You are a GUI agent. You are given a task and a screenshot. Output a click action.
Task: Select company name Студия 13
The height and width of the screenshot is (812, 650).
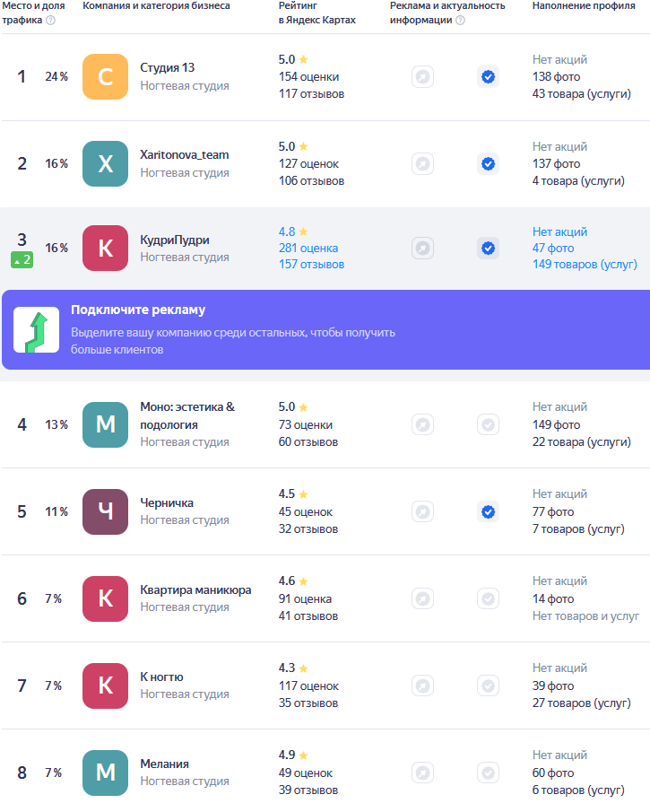(167, 68)
